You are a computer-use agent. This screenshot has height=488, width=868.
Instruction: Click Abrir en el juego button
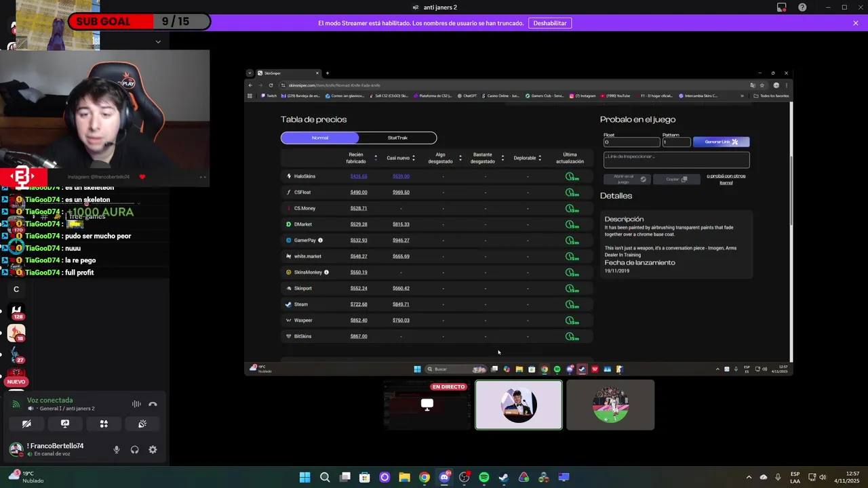coord(627,180)
